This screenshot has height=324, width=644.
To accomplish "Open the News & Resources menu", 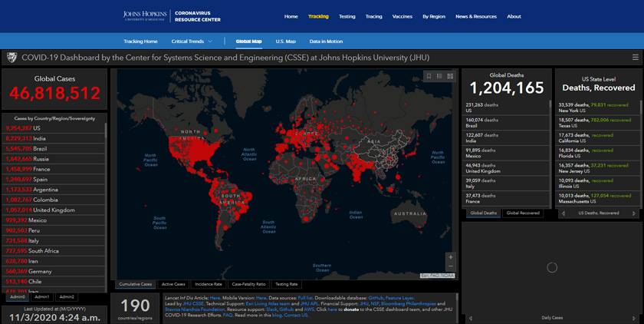I will point(475,16).
